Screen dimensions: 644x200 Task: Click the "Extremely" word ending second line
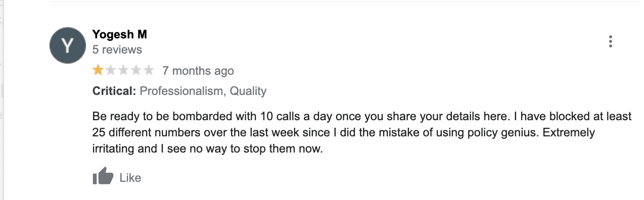coord(562,133)
